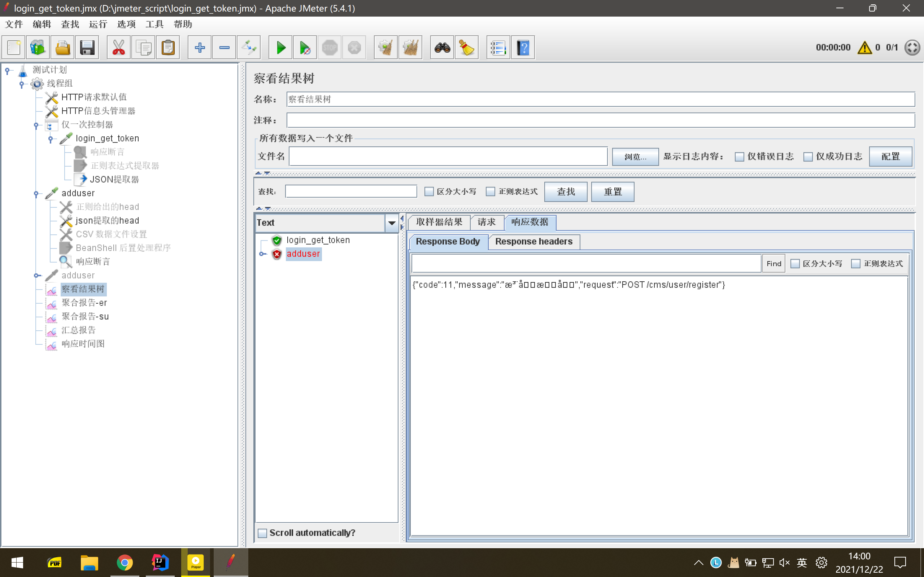924x577 pixels.
Task: Click the scissors Cut icon
Action: (119, 48)
